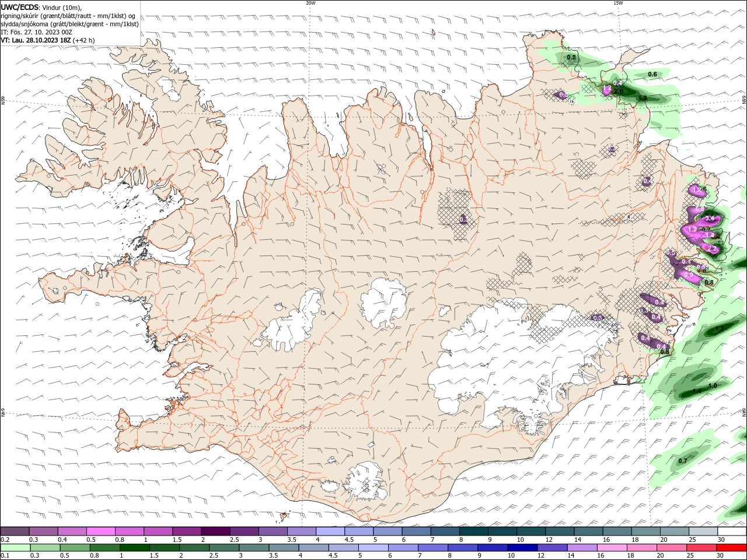Select the bright pink 0.5 snow legend swatch

coord(100,531)
